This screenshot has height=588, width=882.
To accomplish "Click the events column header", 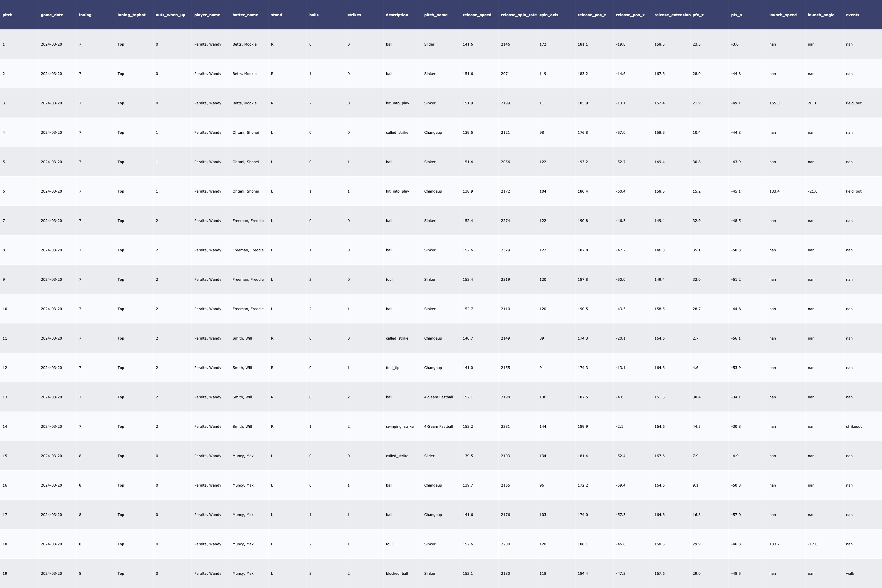I will 852,15.
